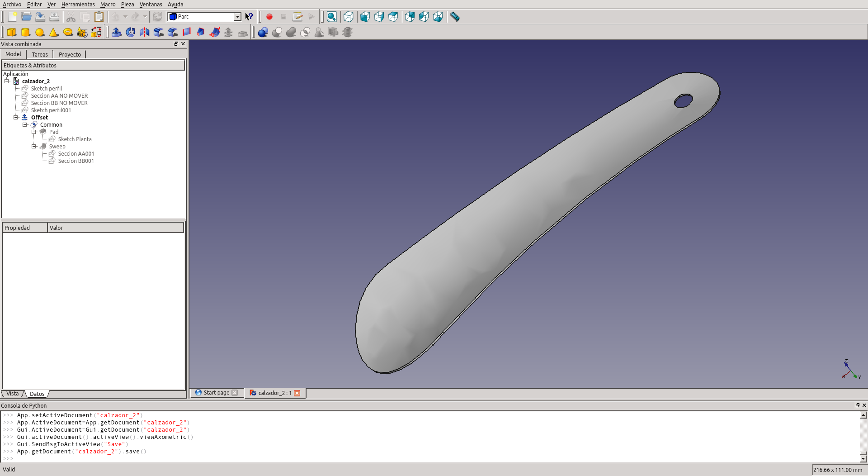Click the Valor column header
The height and width of the screenshot is (476, 868).
pos(116,228)
